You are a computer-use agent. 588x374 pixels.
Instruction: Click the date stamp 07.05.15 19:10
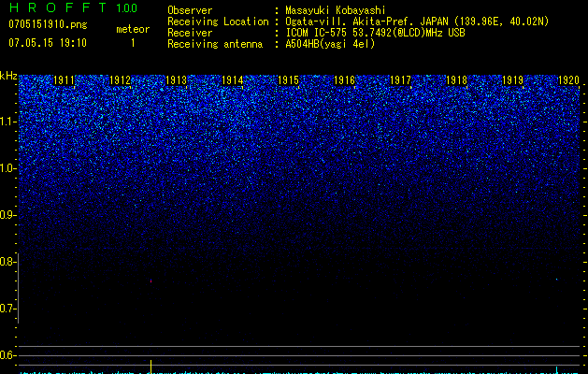click(x=48, y=43)
